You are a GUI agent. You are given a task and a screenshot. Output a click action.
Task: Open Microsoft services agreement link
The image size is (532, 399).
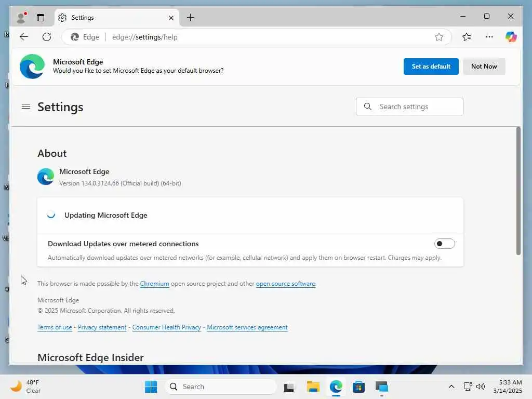[x=247, y=327]
